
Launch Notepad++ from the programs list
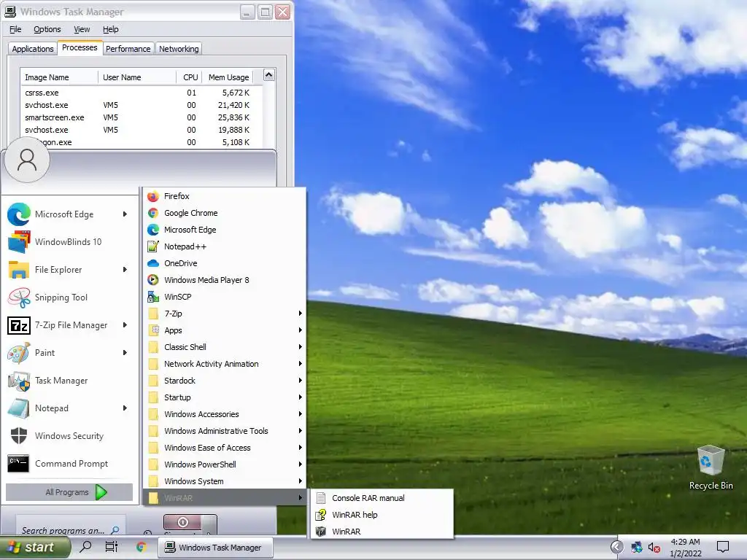224,246
